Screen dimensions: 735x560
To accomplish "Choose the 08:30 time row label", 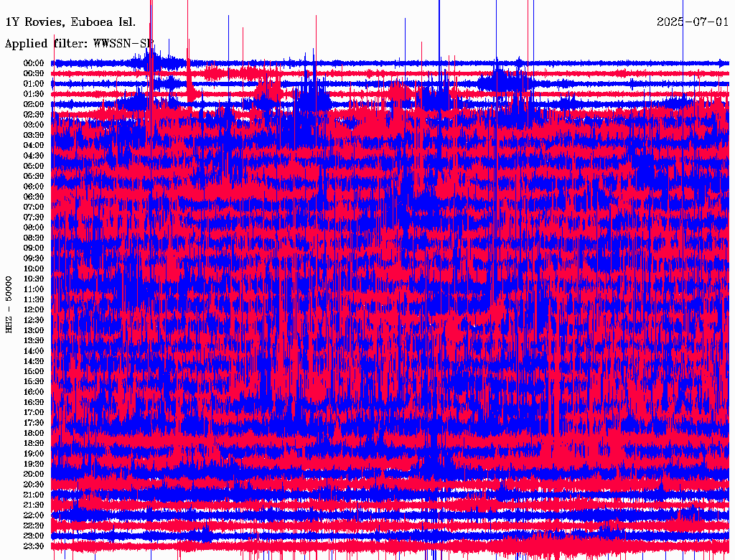I will [x=34, y=238].
